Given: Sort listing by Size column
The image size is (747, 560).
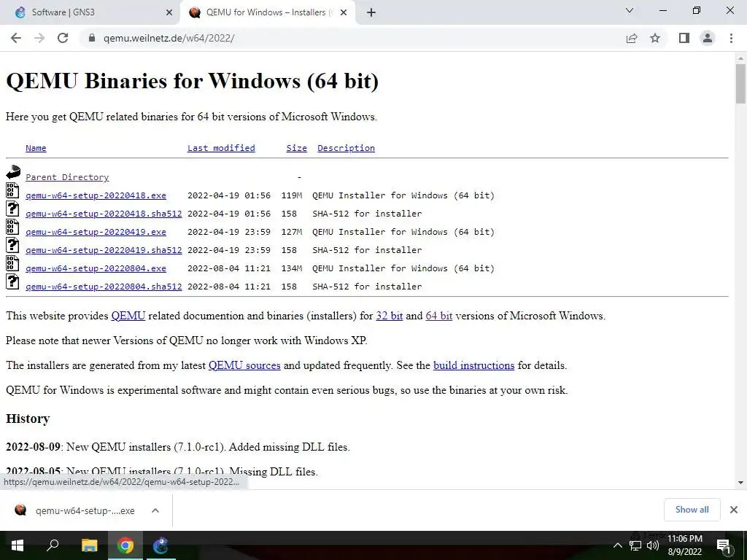Looking at the screenshot, I should (x=296, y=148).
